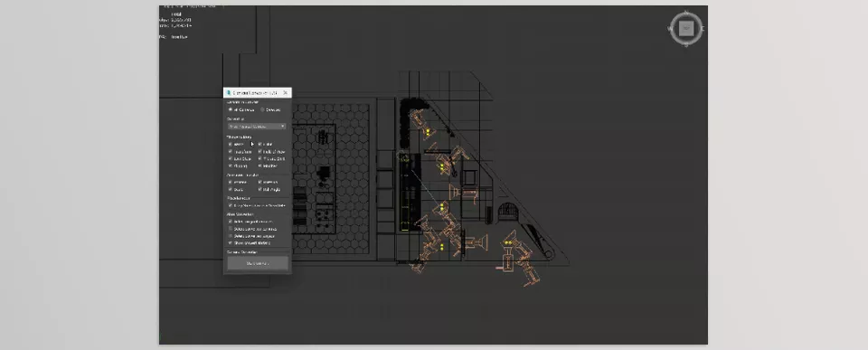868x350 pixels.
Task: Toggle the Show convert dialog checkbox
Action: tap(231, 242)
